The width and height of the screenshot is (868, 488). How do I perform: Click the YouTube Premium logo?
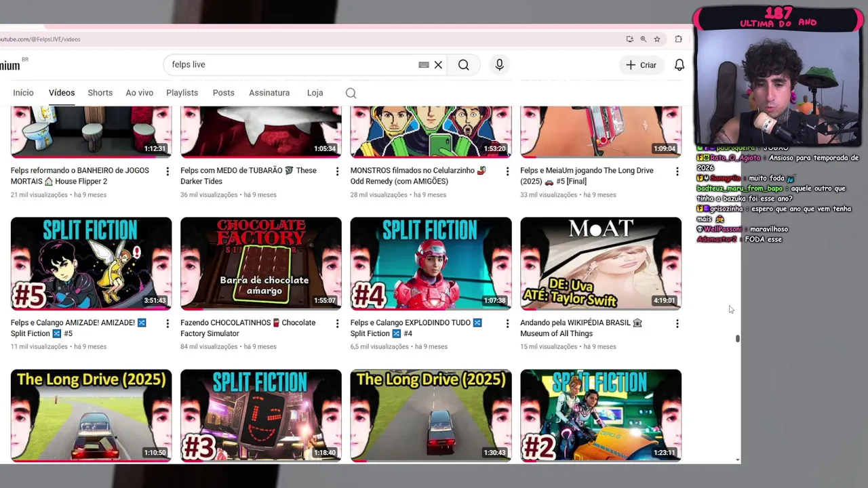pos(11,65)
